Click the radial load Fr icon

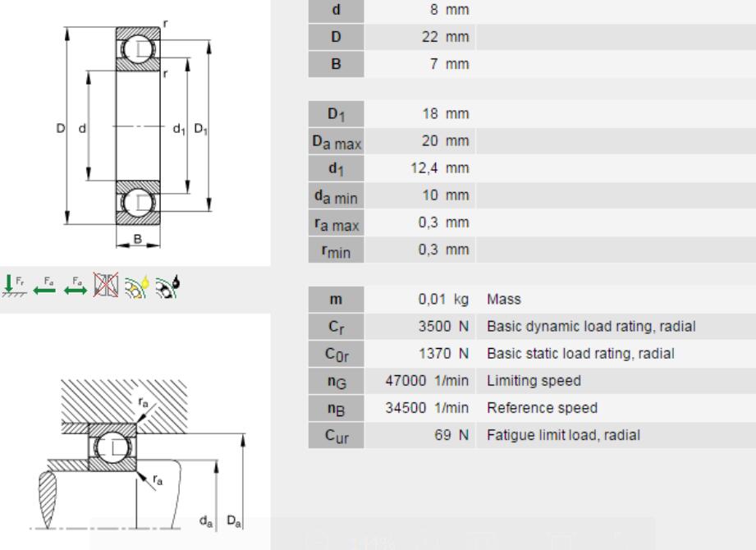14,286
